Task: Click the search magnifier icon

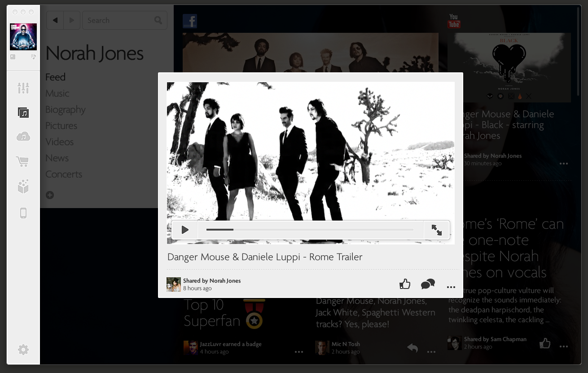Action: [x=158, y=20]
